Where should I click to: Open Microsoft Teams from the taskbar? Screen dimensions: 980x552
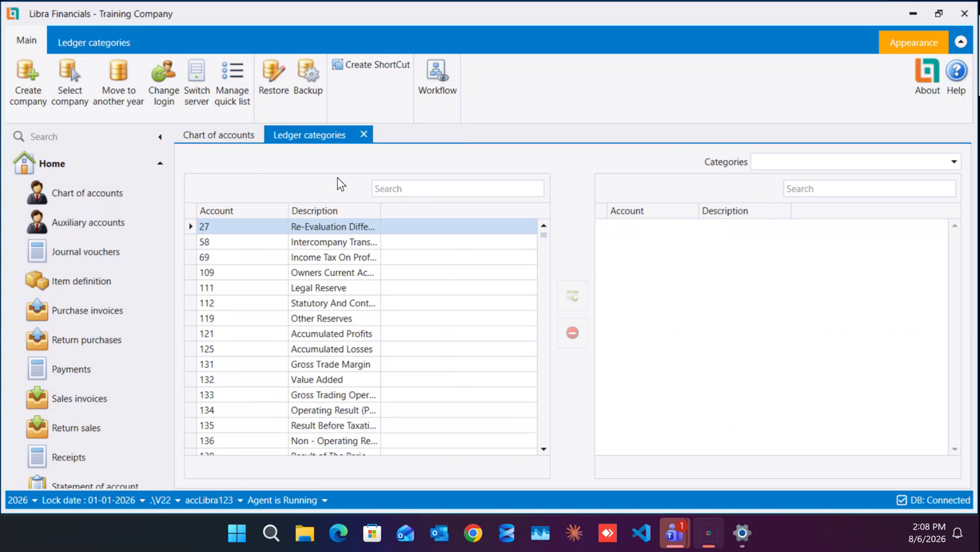coord(674,533)
